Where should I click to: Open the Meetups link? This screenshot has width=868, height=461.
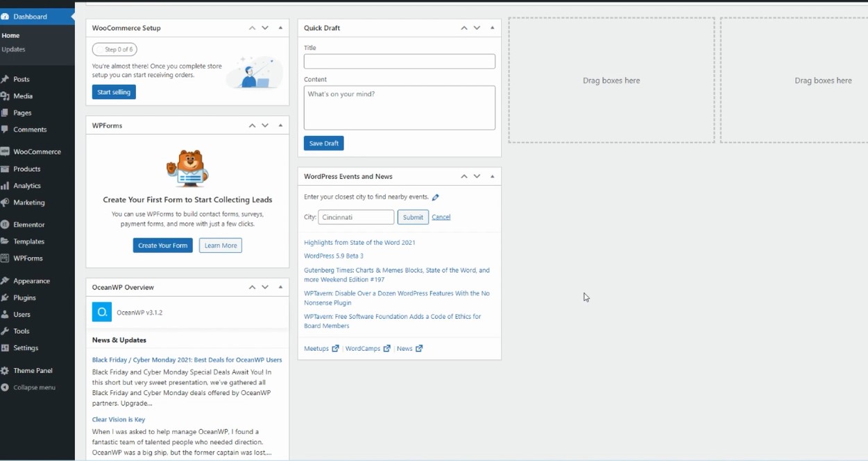coord(316,349)
